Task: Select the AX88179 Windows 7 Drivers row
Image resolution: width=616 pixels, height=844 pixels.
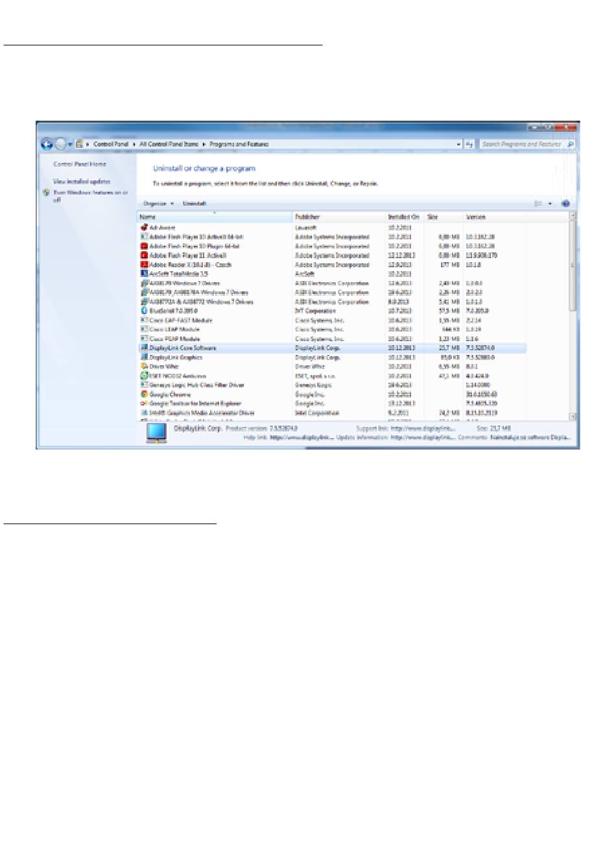Action: pos(331,283)
